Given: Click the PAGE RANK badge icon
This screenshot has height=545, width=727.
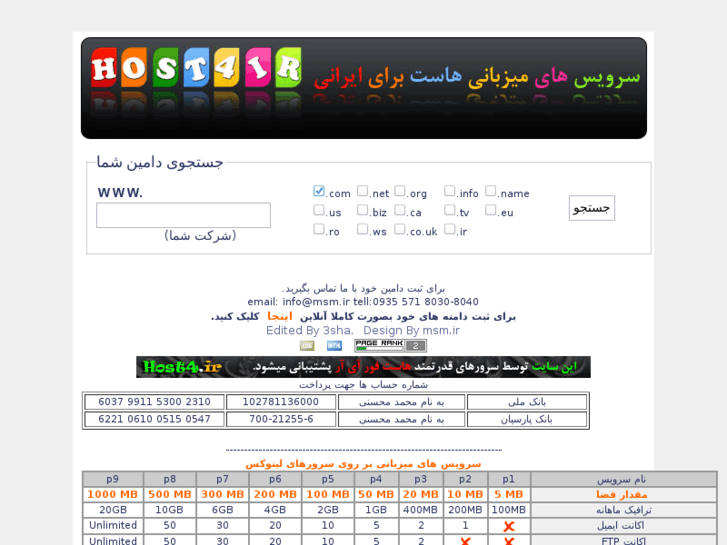Looking at the screenshot, I should [390, 346].
